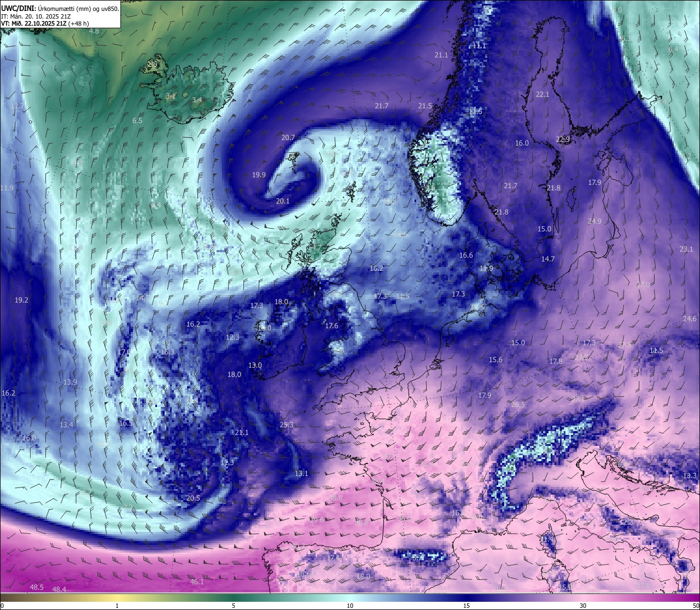The width and height of the screenshot is (700, 610).
Task: Click the '13.3' value over the Balkans
Action: (x=690, y=476)
